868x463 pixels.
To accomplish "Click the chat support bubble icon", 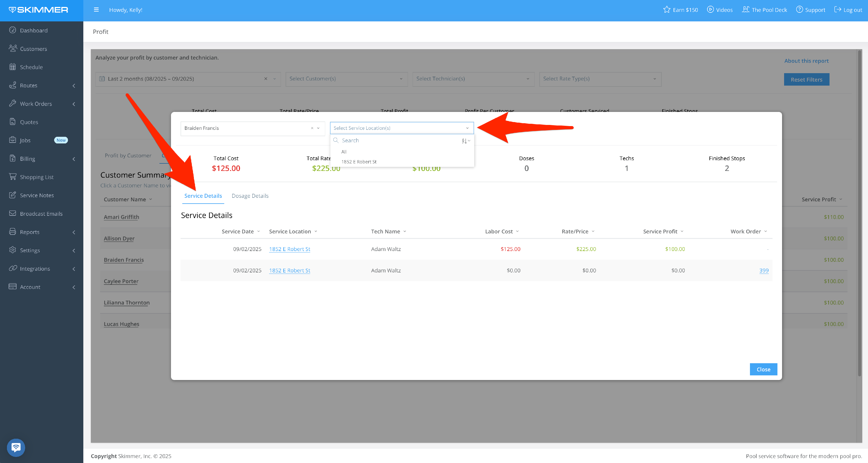I will click(x=16, y=447).
